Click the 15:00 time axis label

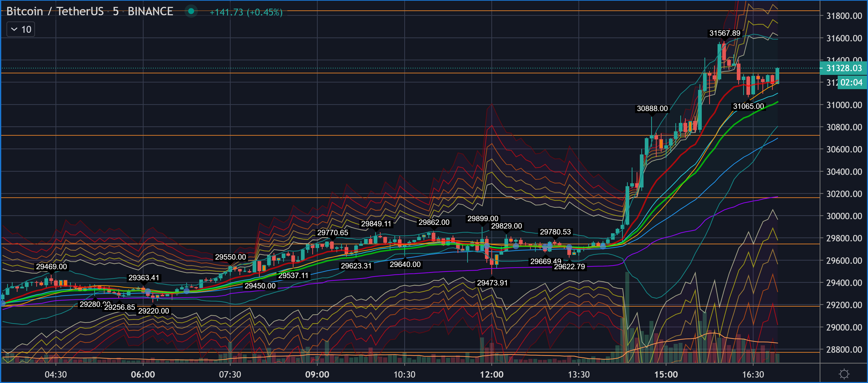(666, 375)
